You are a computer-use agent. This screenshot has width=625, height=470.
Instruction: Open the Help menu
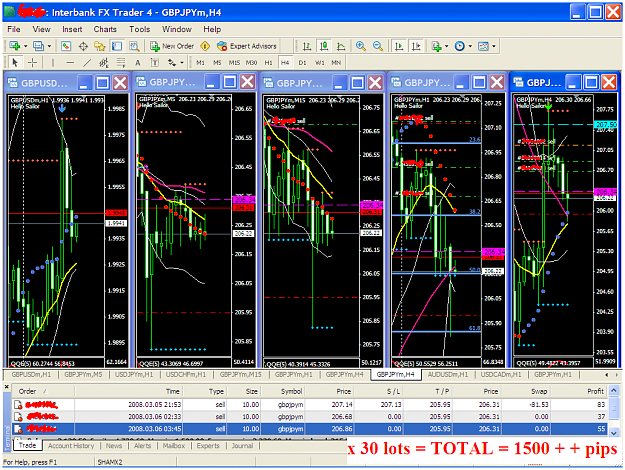pyautogui.click(x=212, y=29)
